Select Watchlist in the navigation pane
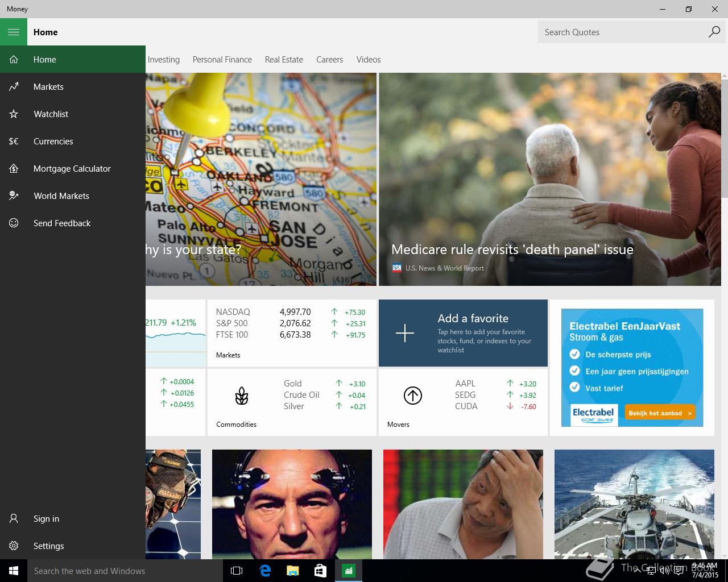Viewport: 728px width, 582px height. (x=73, y=114)
